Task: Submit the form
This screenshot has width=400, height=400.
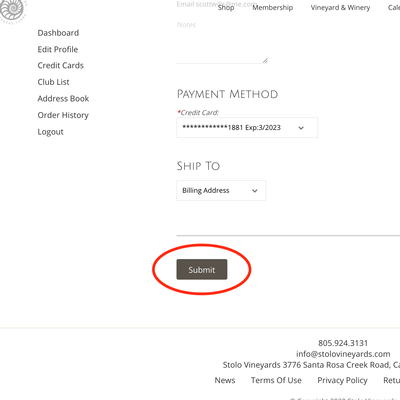Action: click(x=202, y=269)
